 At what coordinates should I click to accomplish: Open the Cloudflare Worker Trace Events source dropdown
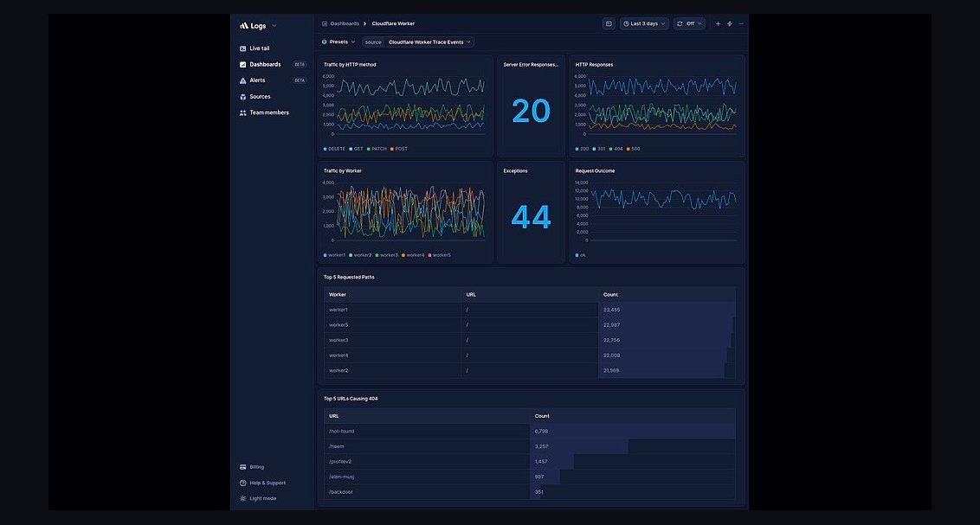tap(429, 42)
